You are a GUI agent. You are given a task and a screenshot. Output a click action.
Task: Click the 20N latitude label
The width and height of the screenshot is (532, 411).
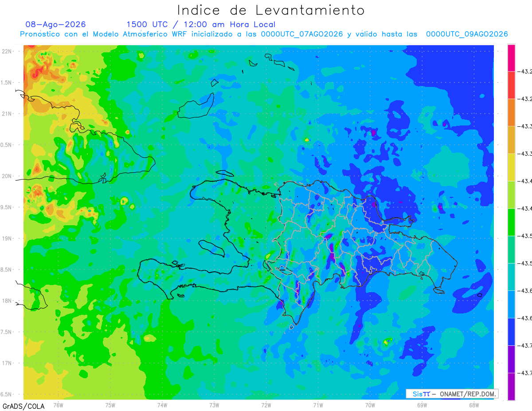coord(7,176)
